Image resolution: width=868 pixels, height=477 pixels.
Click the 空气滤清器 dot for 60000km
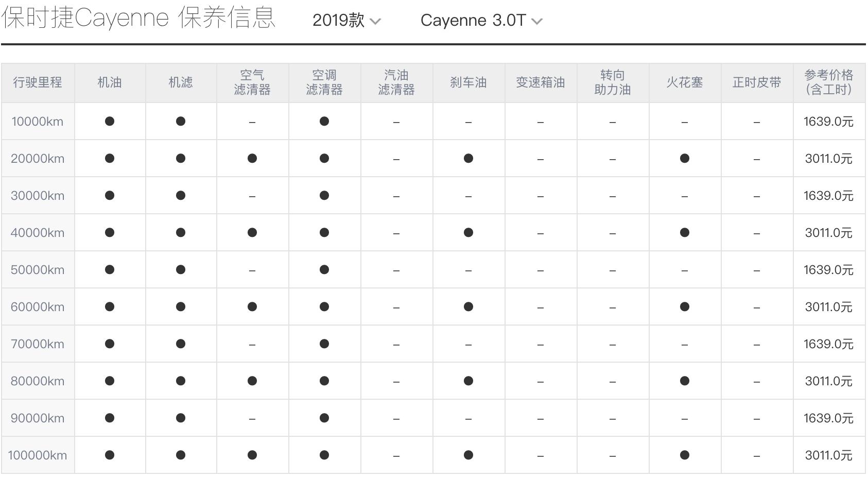tap(252, 306)
